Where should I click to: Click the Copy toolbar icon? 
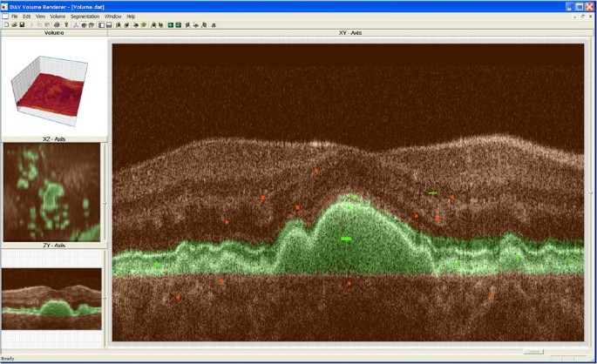pyautogui.click(x=39, y=24)
